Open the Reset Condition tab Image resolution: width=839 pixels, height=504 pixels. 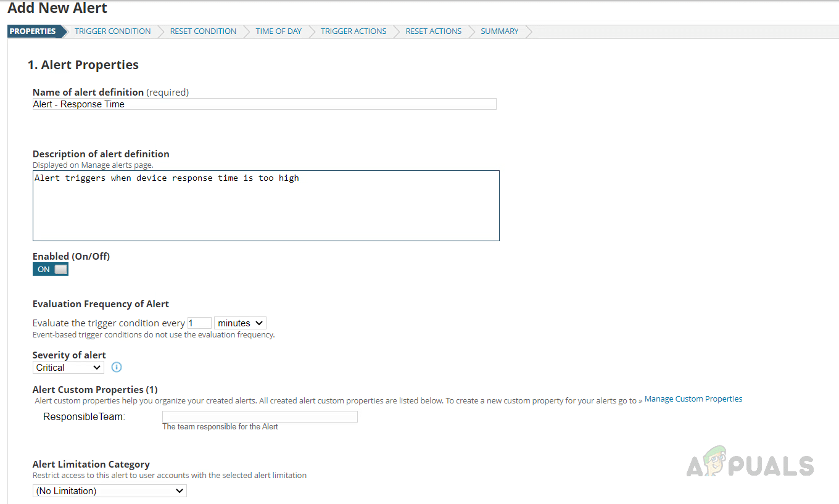(x=203, y=31)
